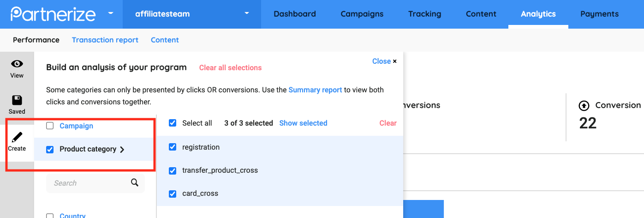Click the Partnerize logo

pos(53,14)
